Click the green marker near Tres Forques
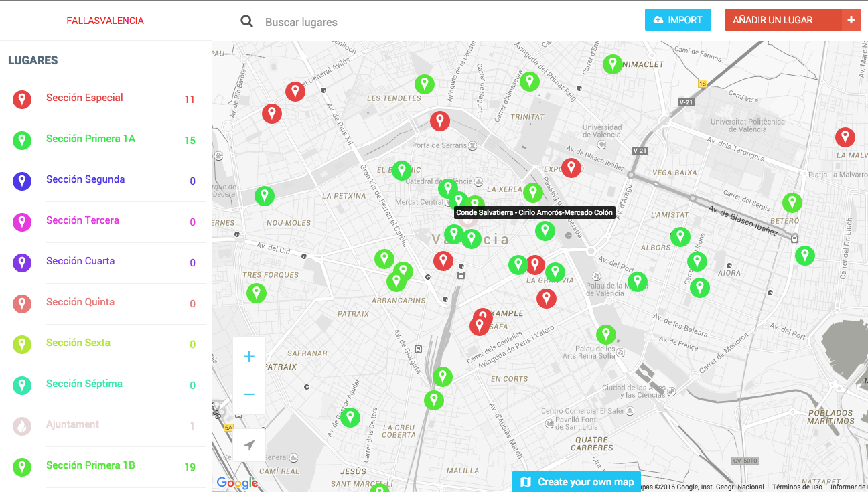 click(256, 293)
